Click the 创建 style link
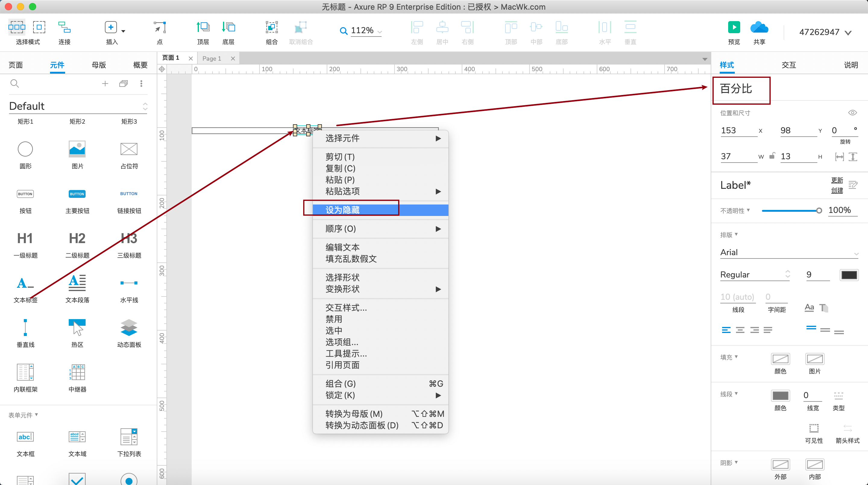This screenshot has height=485, width=868. pyautogui.click(x=837, y=190)
